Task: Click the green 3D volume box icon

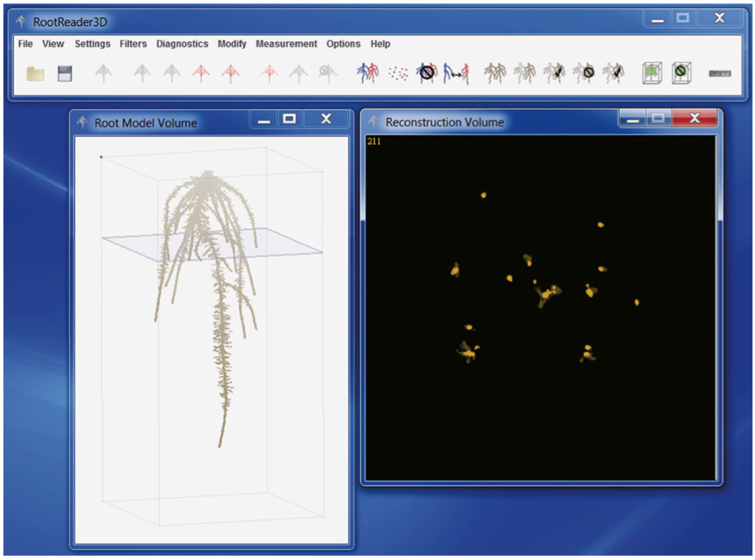Action: [652, 73]
